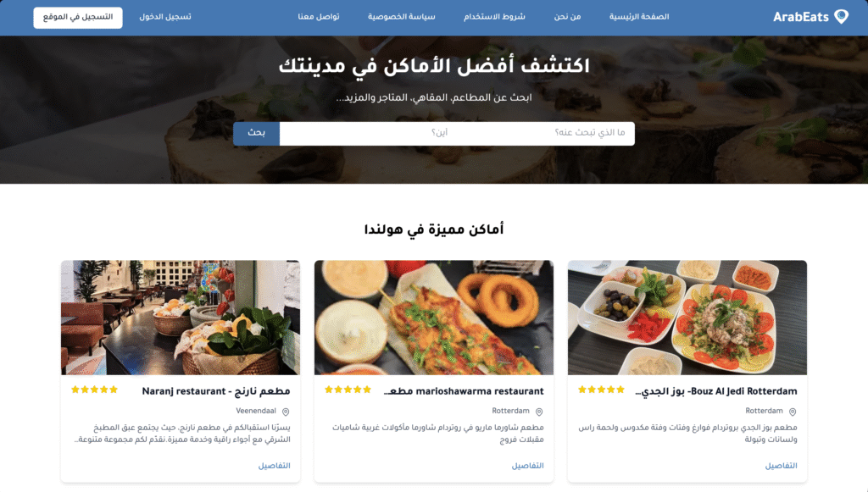The image size is (868, 492).
Task: Click the location pin on Bouz Al Jedi card
Action: click(793, 412)
